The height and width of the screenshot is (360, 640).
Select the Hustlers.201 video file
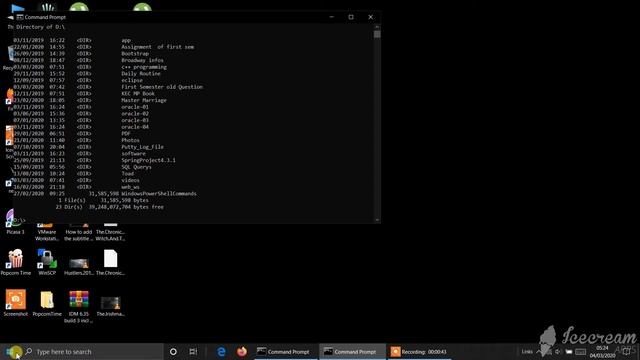pyautogui.click(x=79, y=265)
